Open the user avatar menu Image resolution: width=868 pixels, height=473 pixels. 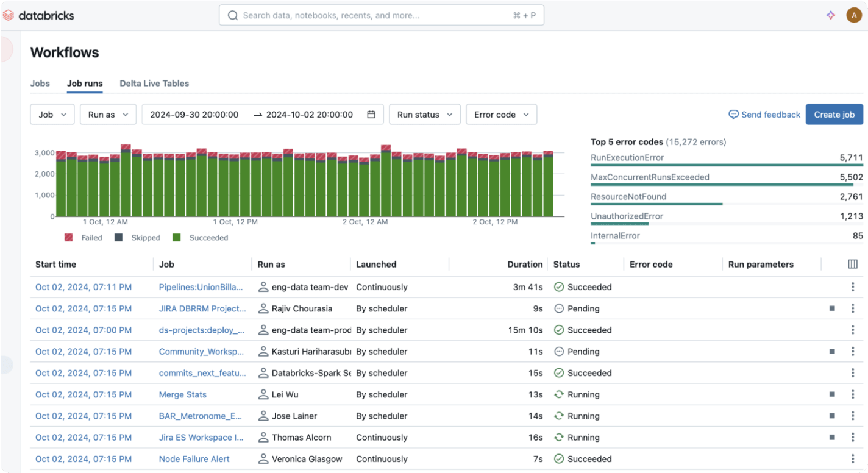click(854, 15)
